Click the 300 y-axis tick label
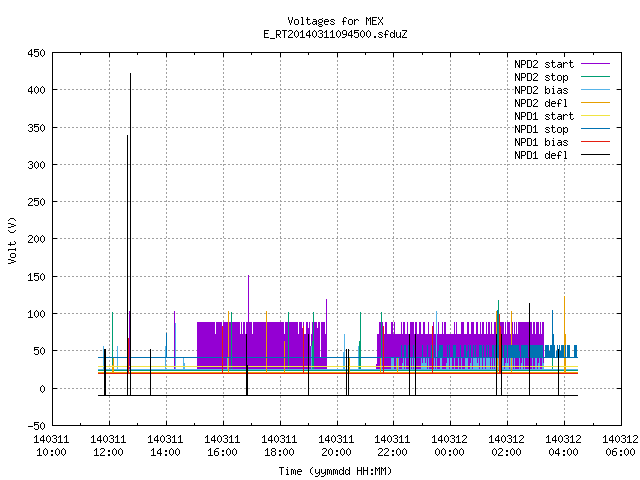Screen dimensions: 640x480 pos(36,165)
